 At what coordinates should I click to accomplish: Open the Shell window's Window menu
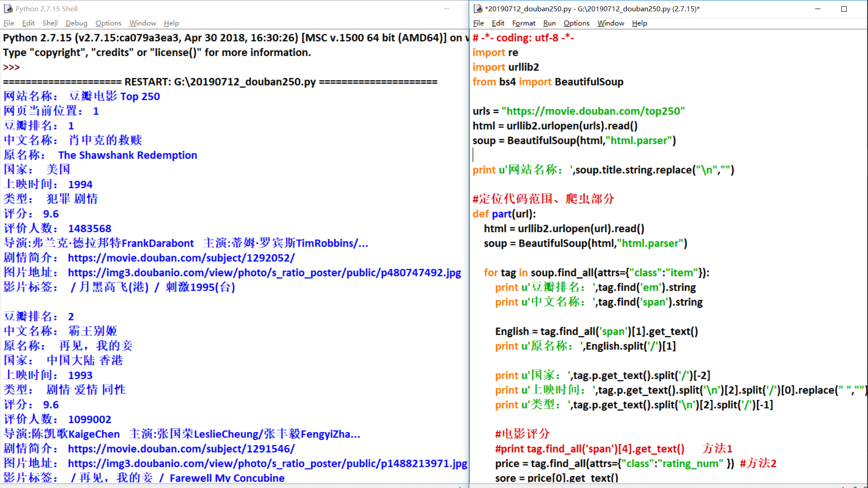click(x=142, y=23)
